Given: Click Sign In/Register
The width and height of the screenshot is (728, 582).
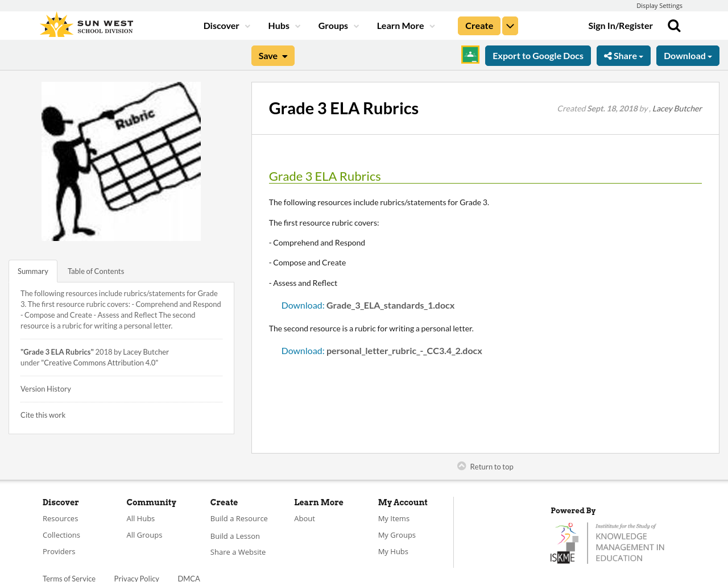Looking at the screenshot, I should point(620,25).
